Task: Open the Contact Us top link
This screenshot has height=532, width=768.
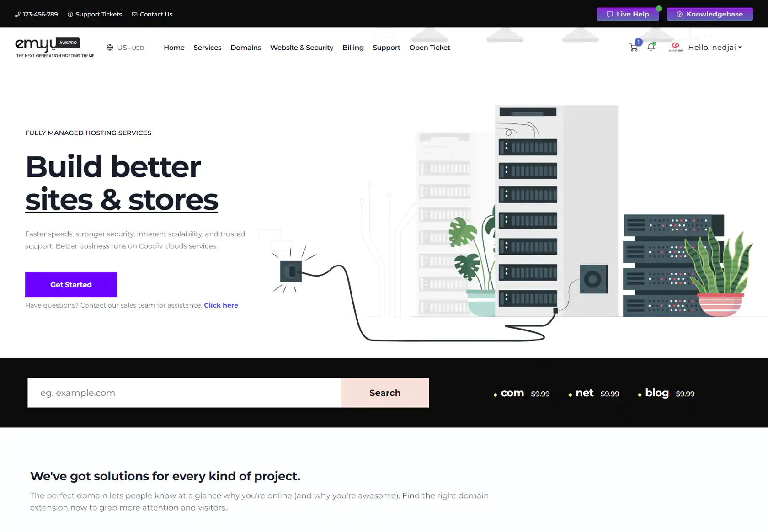Action: tap(152, 14)
